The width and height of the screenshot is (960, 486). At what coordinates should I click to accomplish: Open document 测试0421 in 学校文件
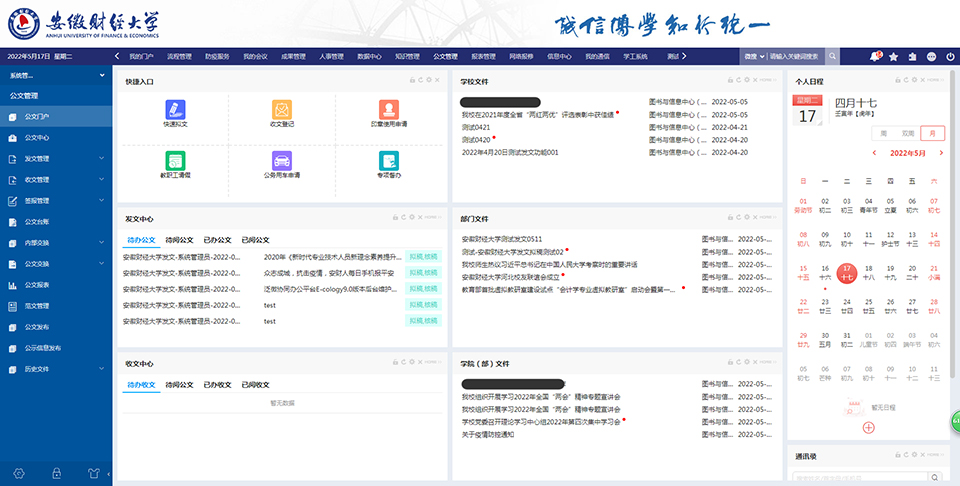(476, 127)
